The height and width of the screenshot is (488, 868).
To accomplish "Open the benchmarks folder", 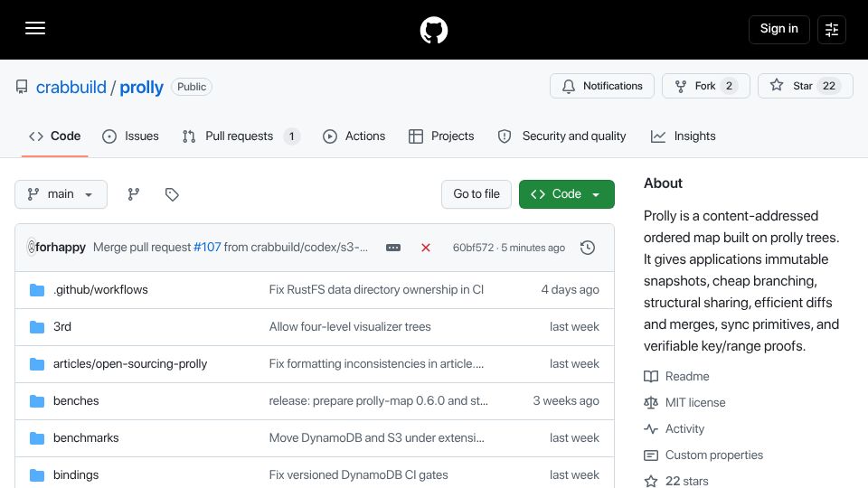I will tap(86, 438).
